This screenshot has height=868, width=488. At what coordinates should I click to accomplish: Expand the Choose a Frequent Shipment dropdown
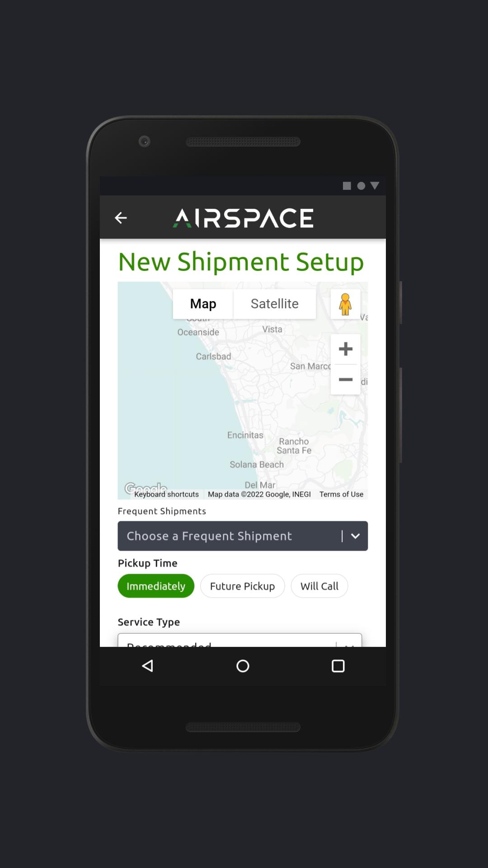243,536
